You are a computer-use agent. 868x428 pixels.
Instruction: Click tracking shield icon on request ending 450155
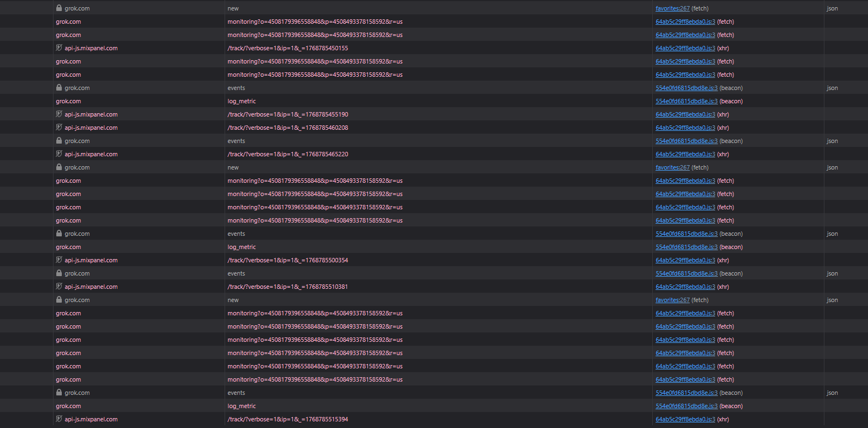pos(59,48)
